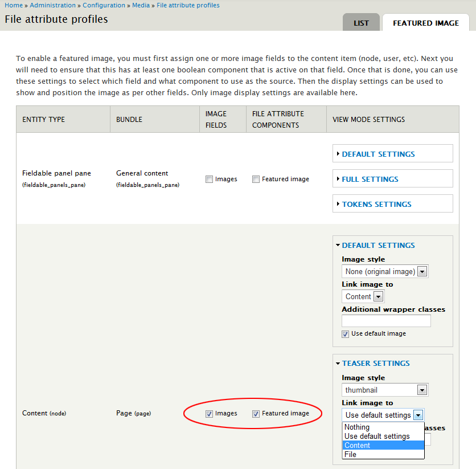Open the Image style dropdown showing None (original image)
Image resolution: width=476 pixels, height=469 pixels.
coord(385,271)
